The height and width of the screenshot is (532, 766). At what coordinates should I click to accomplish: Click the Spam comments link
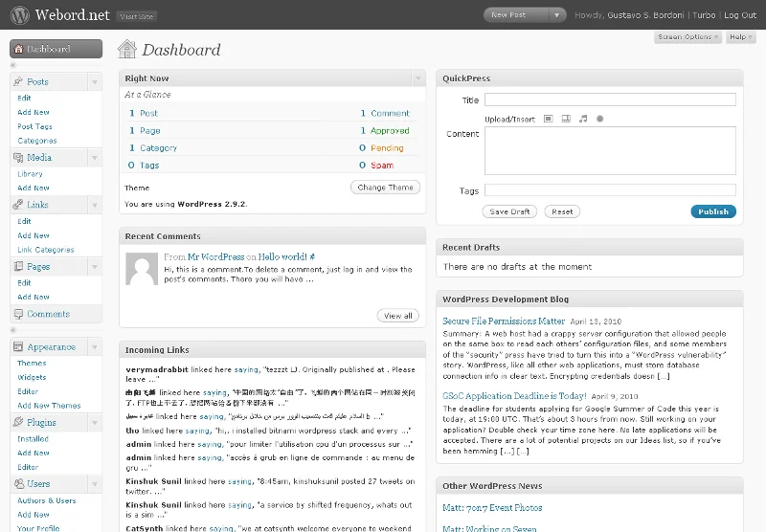tap(382, 166)
